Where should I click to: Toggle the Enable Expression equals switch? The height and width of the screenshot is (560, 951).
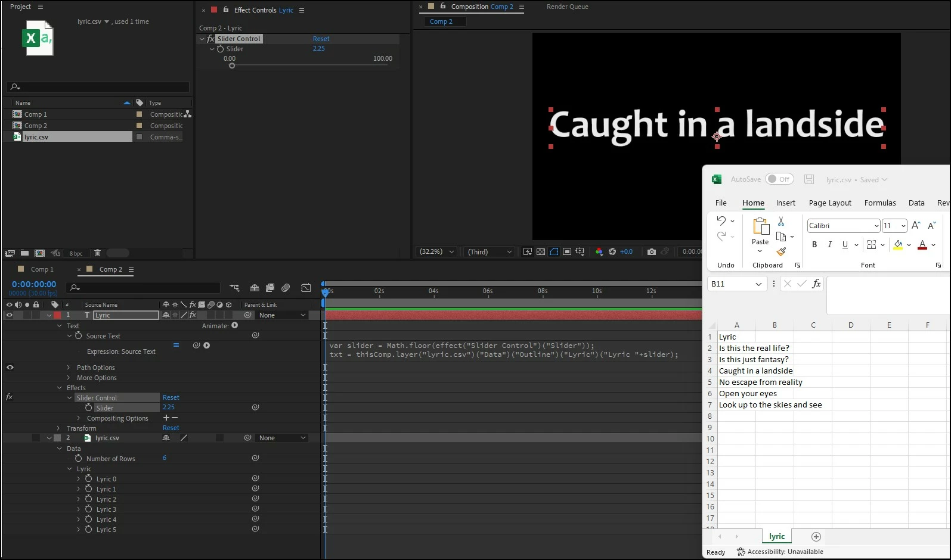(176, 345)
